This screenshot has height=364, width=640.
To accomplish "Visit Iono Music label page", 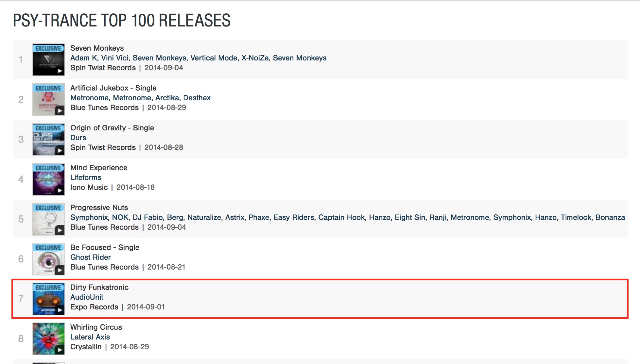I will coord(89,187).
